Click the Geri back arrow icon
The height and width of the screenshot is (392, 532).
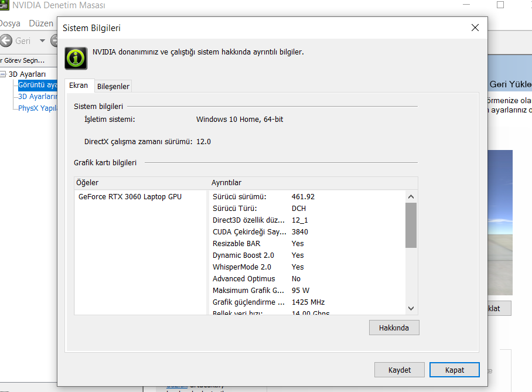tap(6, 41)
